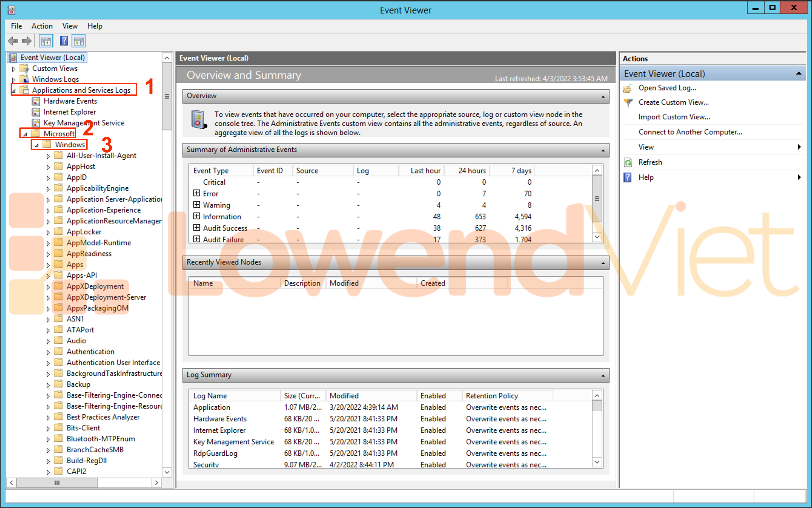Click Connect to Another Computer link
812x508 pixels.
click(x=690, y=132)
